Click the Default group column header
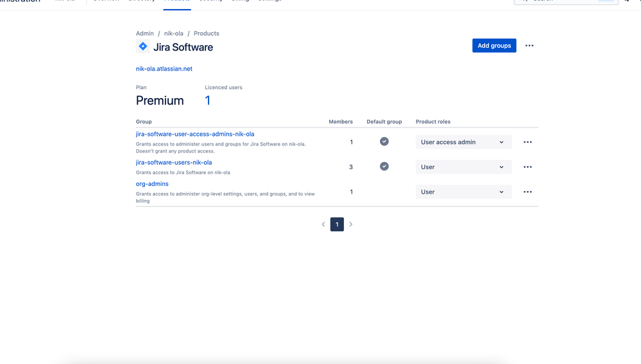Image resolution: width=641 pixels, height=364 pixels. [384, 122]
